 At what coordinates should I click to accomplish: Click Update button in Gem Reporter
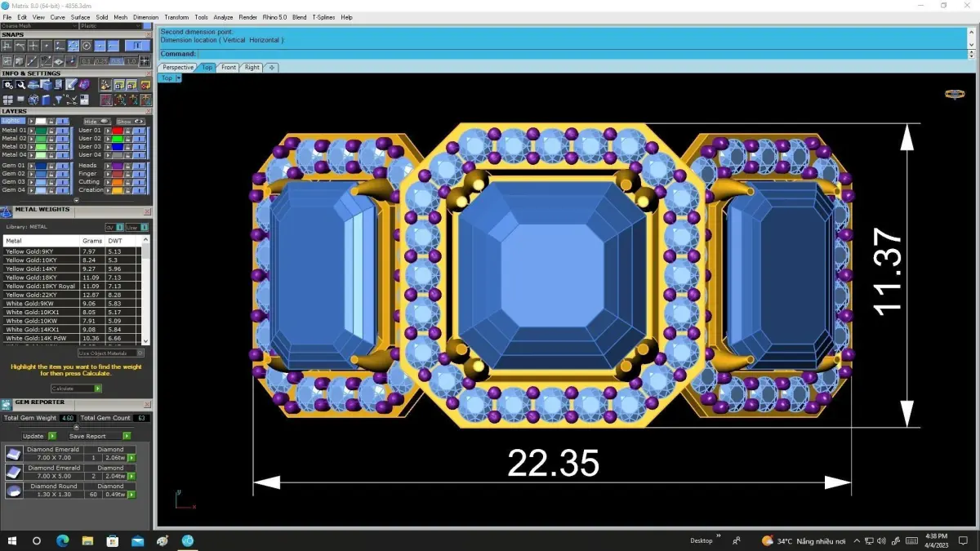[39, 436]
